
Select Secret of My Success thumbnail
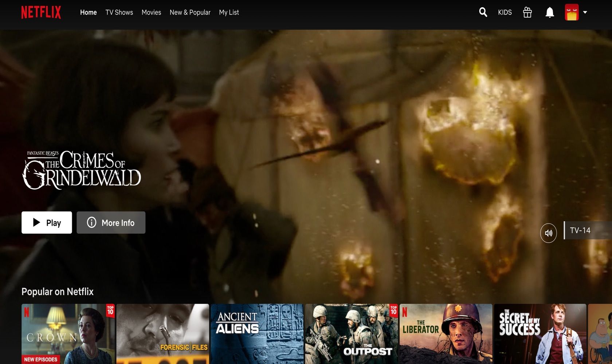coord(540,334)
